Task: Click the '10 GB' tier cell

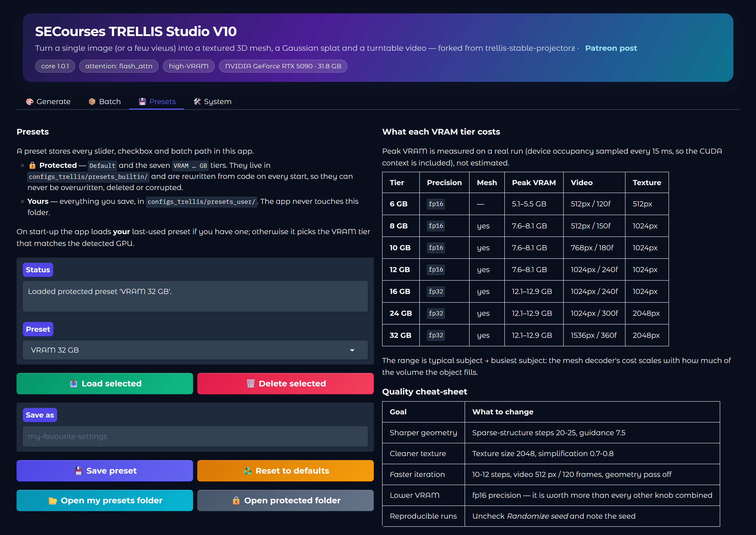Action: (x=401, y=248)
